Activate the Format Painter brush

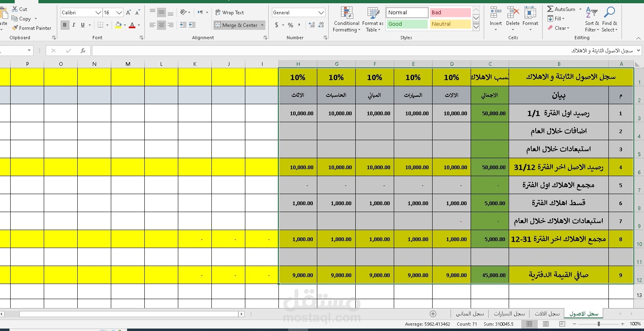pyautogui.click(x=15, y=28)
